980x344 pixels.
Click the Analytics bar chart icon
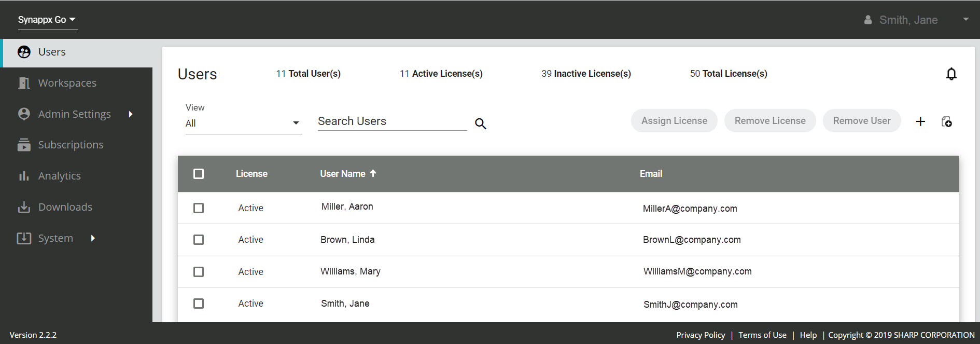(24, 176)
